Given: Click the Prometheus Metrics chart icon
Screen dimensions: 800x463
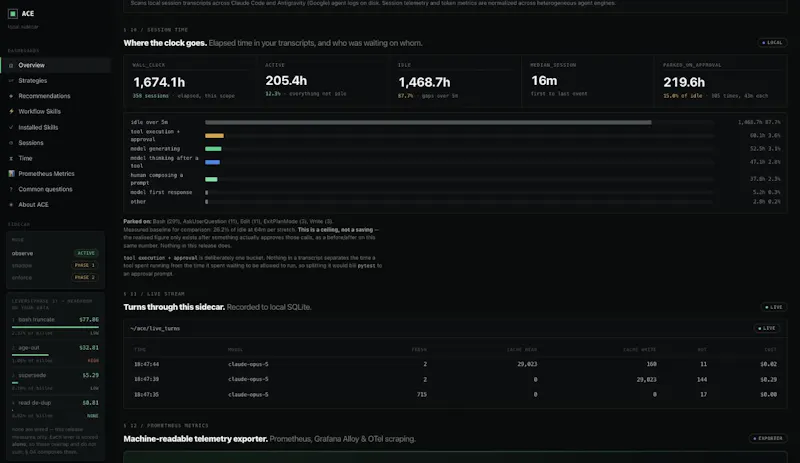Looking at the screenshot, I should [11, 174].
